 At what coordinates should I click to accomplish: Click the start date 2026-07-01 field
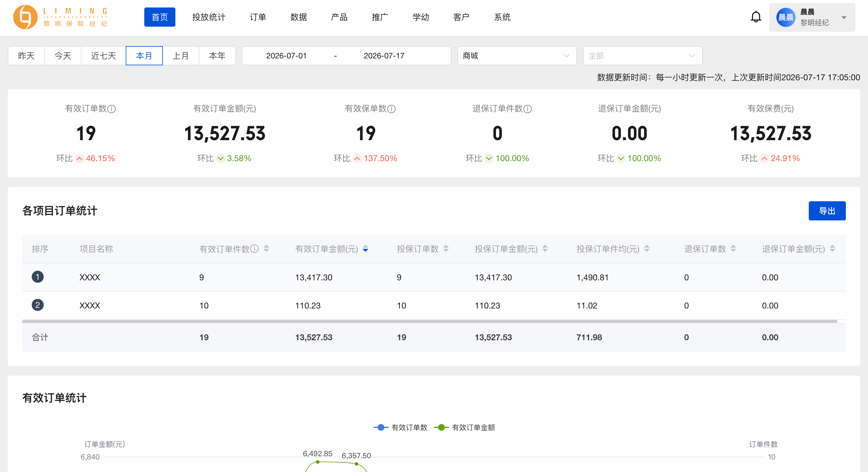[286, 56]
